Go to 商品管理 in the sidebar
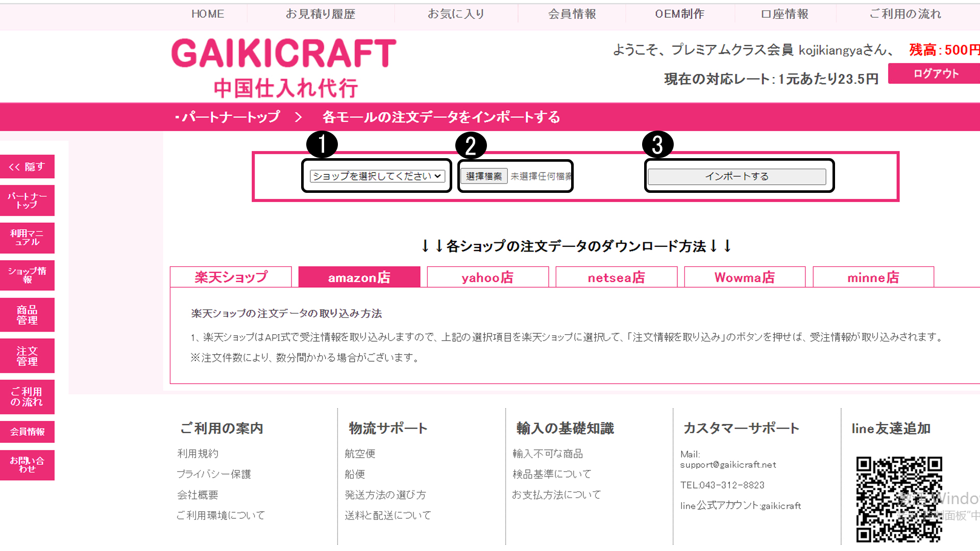Viewport: 980px width, 551px height. coord(27,315)
